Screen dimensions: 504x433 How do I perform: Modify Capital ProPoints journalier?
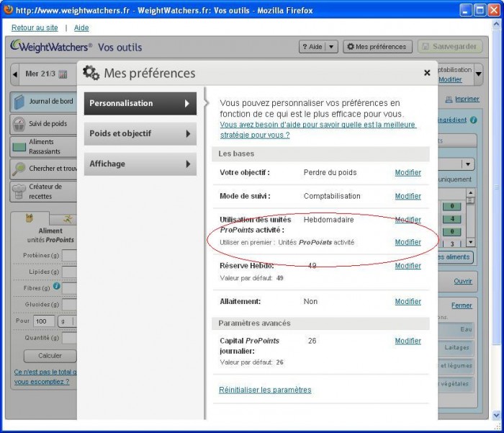[x=408, y=341]
